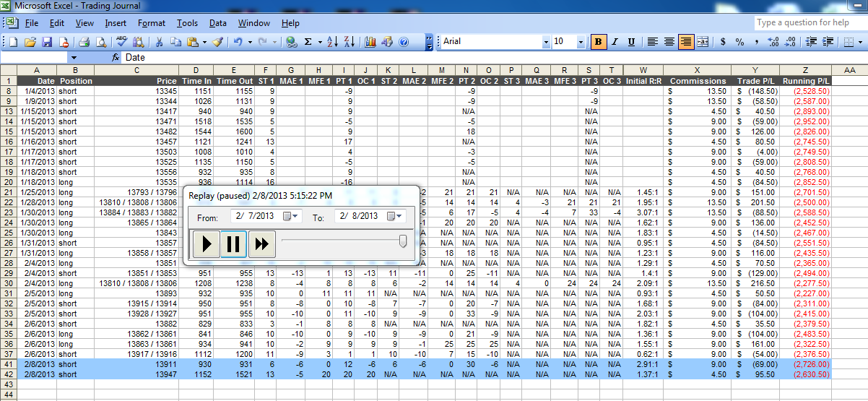Open the Insert menu
868x401 pixels.
116,23
